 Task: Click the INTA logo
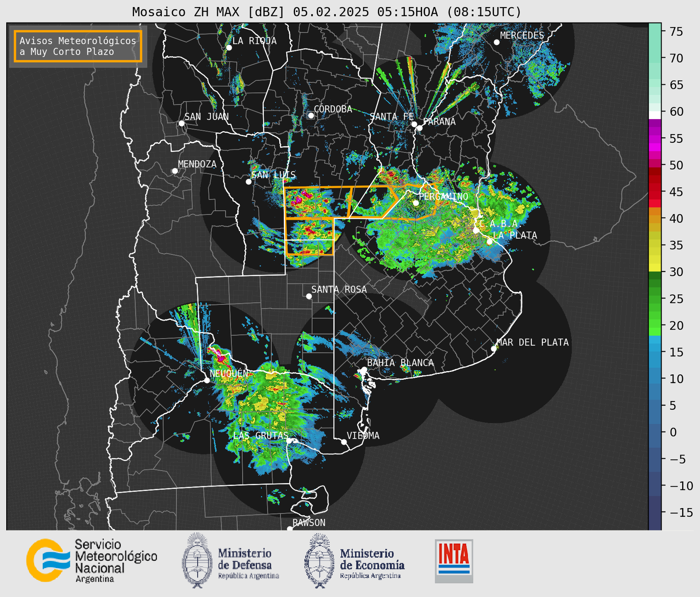(454, 561)
